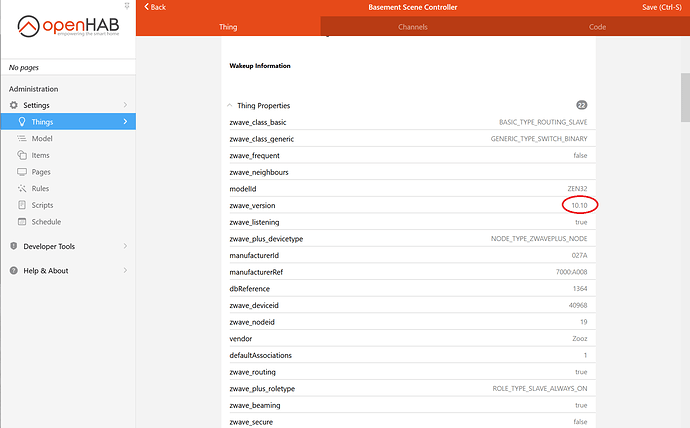Expand Developer Tools chevron
This screenshot has width=690, height=428.
pyautogui.click(x=125, y=246)
